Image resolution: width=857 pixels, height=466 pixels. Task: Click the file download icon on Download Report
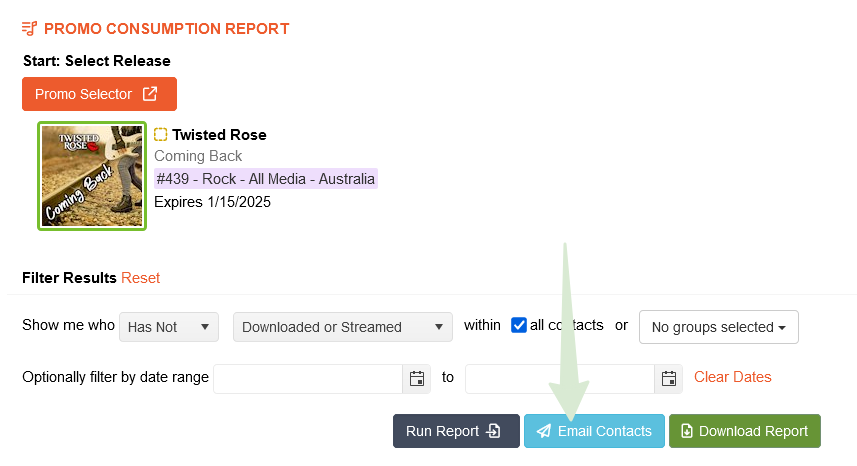click(686, 431)
